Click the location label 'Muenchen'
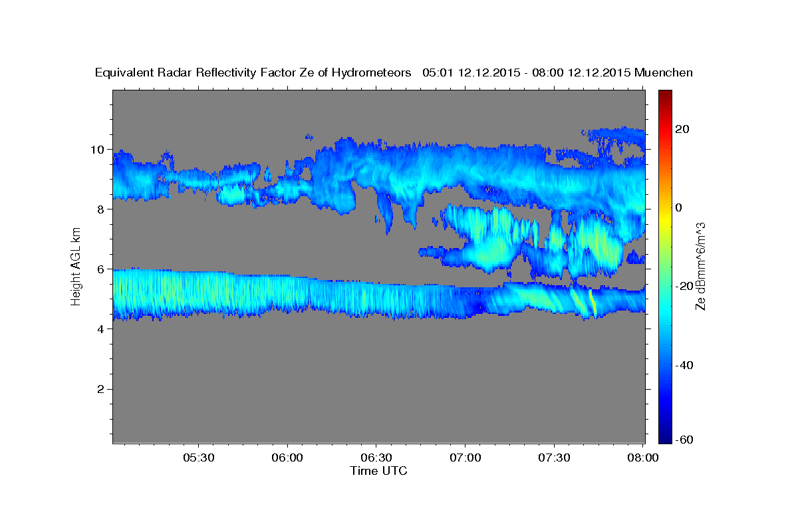The width and height of the screenshot is (798, 532). coord(664,73)
